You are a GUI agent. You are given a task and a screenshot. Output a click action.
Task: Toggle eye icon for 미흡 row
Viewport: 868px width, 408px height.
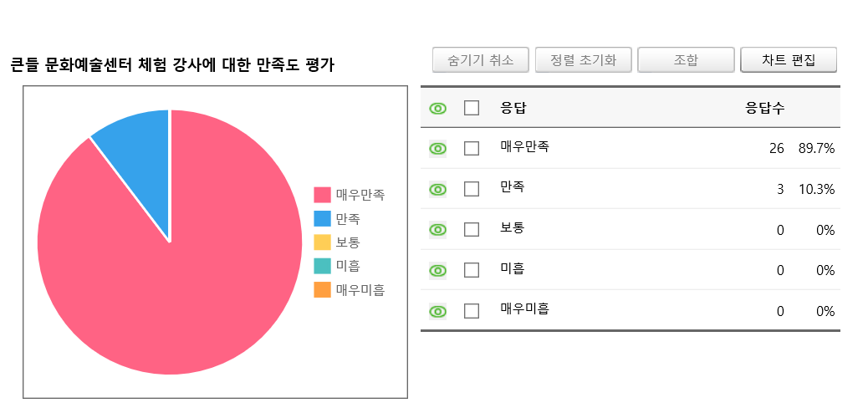437,270
